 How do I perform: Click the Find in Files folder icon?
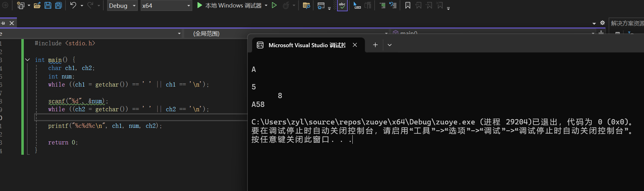(x=306, y=5)
